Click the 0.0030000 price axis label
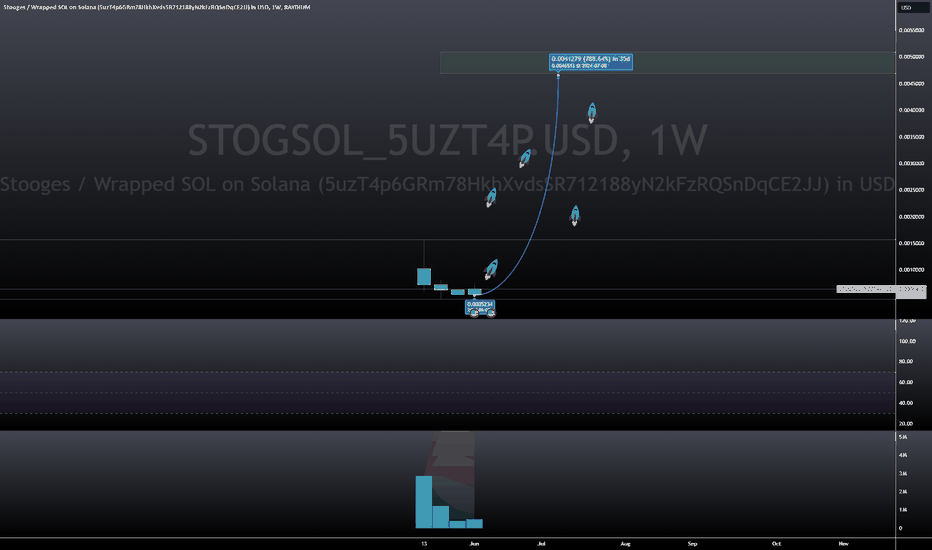This screenshot has height=550, width=932. tap(911, 164)
